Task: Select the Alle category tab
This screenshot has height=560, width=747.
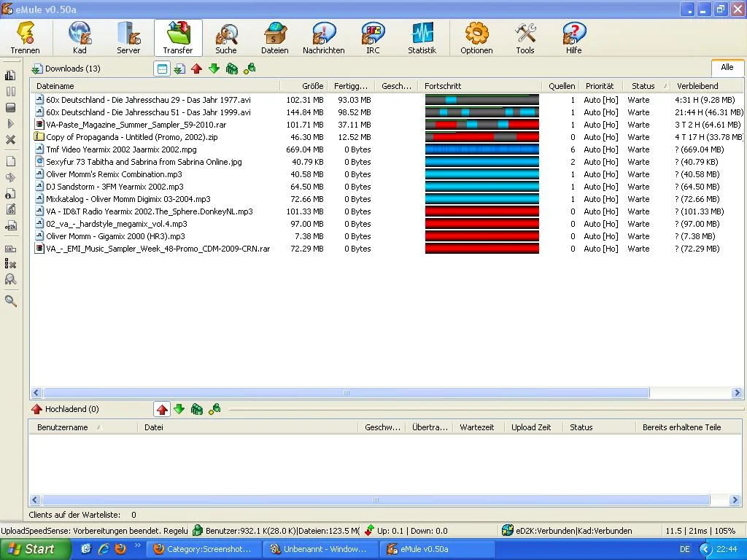Action: click(x=727, y=67)
